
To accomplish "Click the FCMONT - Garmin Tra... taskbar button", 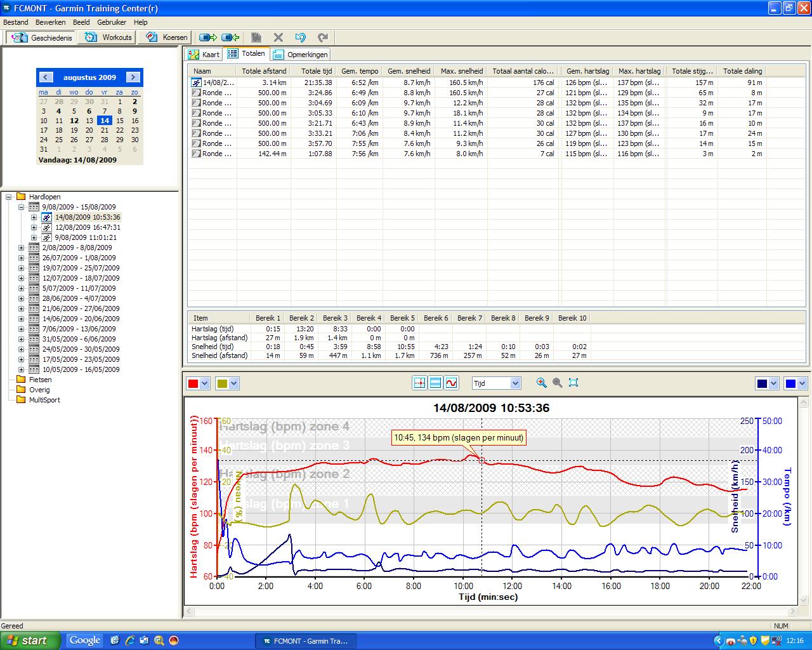I will tap(305, 641).
